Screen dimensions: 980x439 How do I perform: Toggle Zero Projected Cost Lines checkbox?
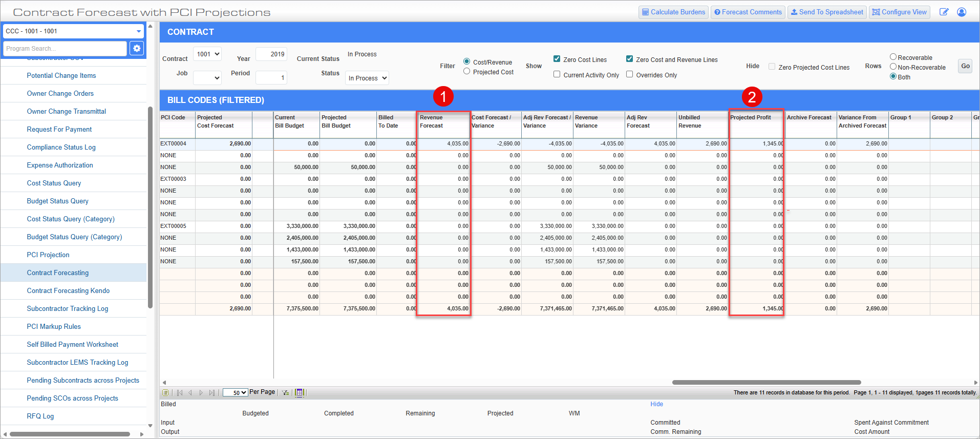tap(772, 67)
